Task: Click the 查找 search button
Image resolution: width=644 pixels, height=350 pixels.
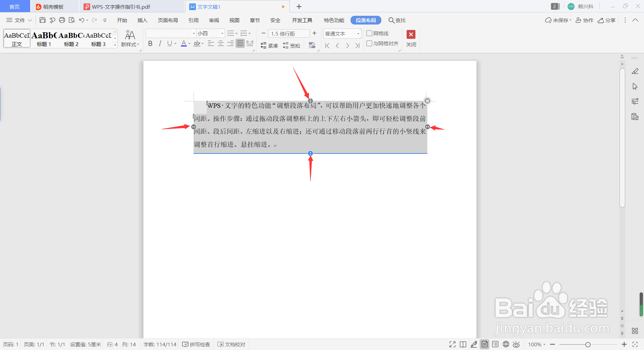Action: coord(397,20)
